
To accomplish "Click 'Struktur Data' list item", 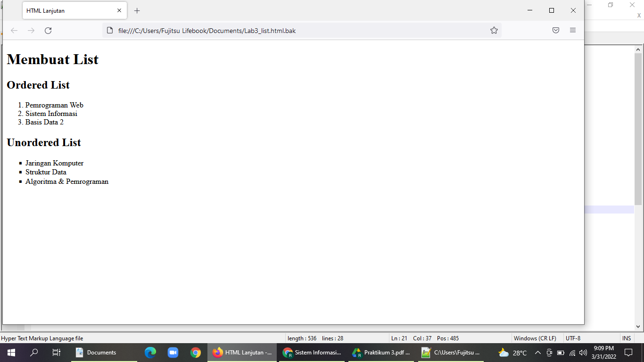I will [46, 172].
